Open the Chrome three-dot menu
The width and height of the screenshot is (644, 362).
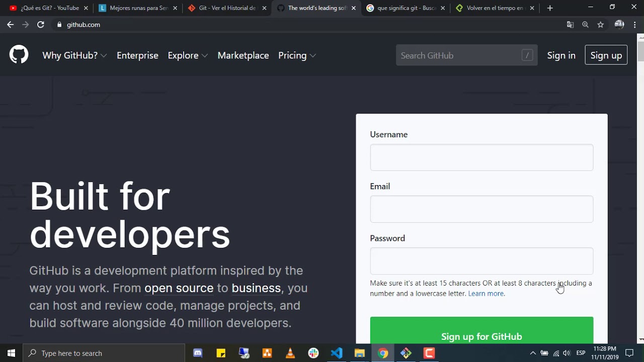click(x=635, y=25)
